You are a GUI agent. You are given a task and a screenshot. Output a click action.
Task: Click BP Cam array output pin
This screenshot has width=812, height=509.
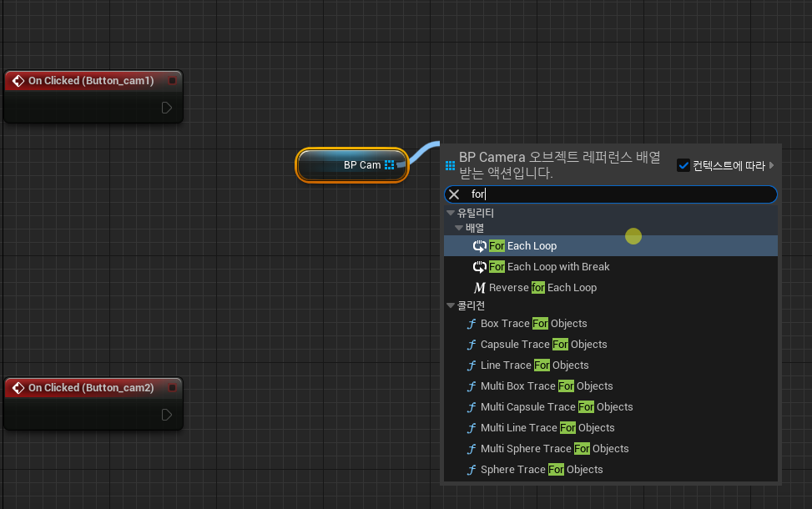390,165
